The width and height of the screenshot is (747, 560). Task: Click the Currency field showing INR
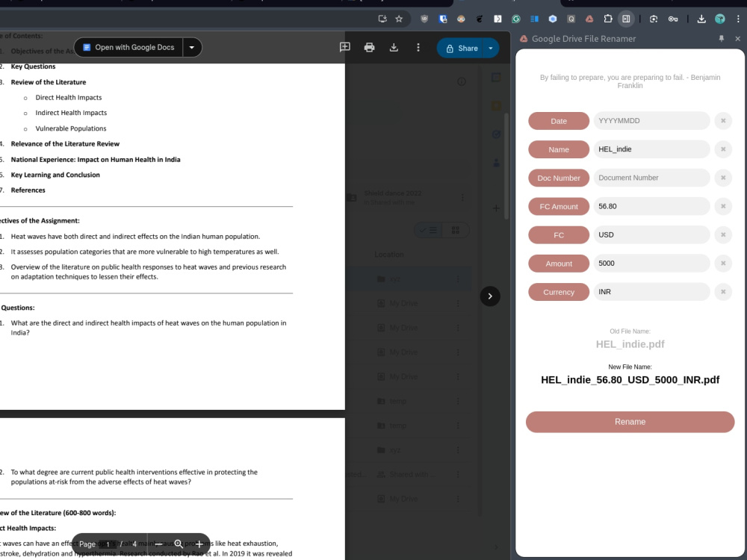(x=651, y=292)
